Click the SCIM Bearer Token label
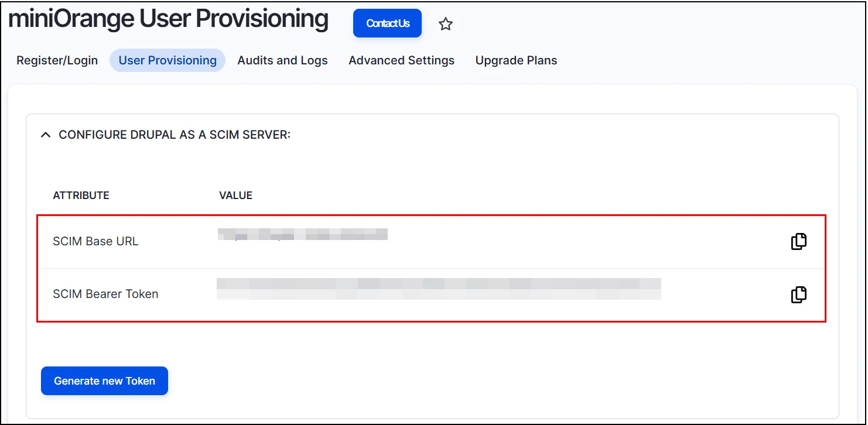Viewport: 868px width, 425px height. pyautogui.click(x=105, y=294)
